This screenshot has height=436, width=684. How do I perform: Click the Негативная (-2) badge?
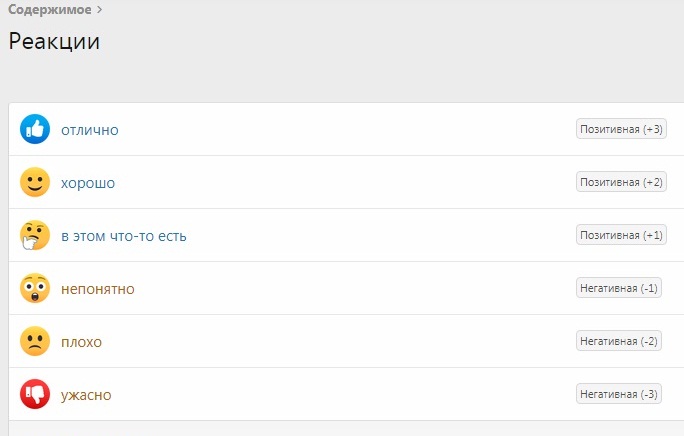[x=619, y=341]
